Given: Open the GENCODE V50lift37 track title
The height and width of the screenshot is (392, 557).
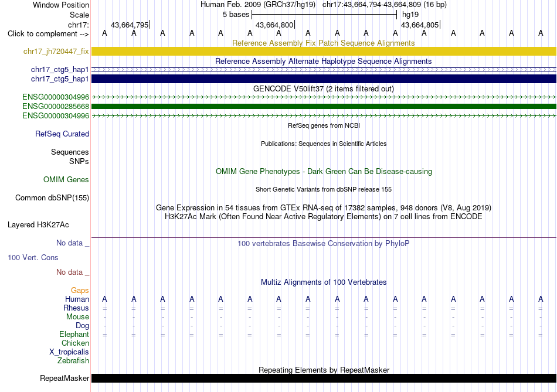Looking at the screenshot, I should pyautogui.click(x=324, y=88).
